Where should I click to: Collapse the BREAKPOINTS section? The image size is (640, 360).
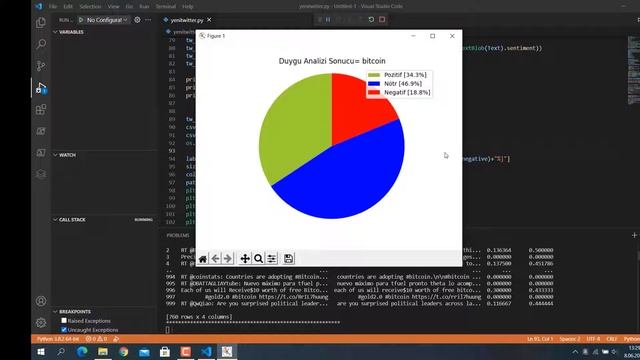[x=56, y=311]
